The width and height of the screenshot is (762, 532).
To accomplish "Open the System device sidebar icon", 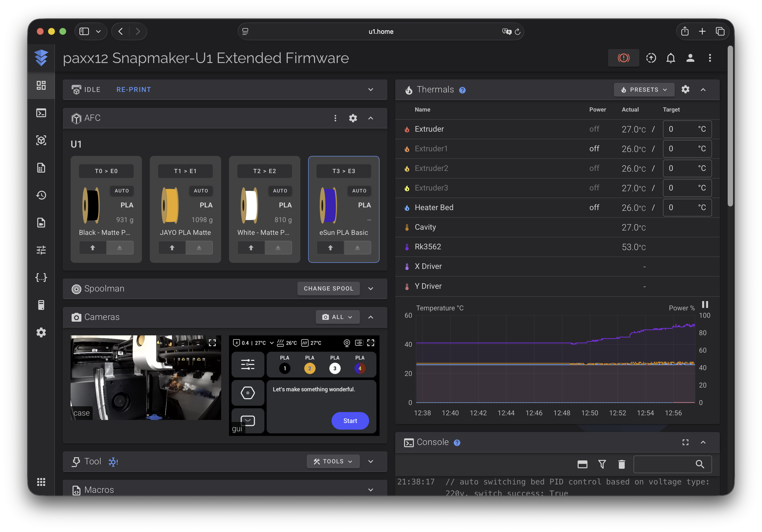I will [41, 305].
